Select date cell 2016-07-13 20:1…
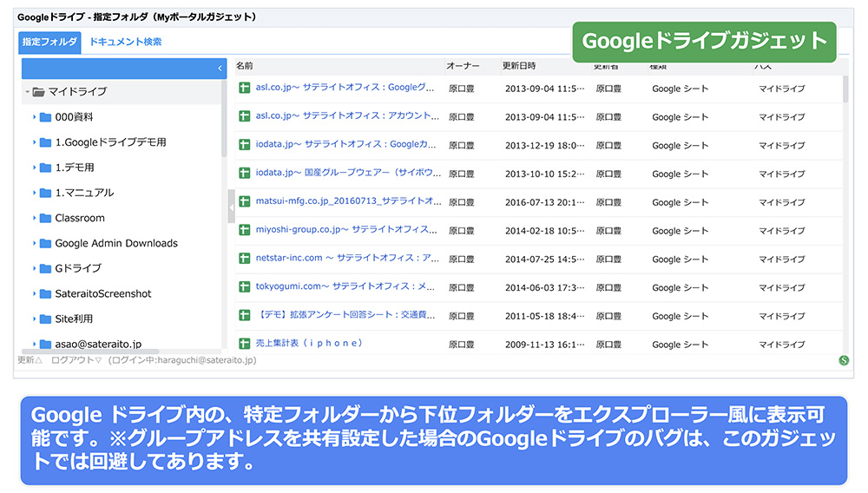This screenshot has width=868, height=493. tap(545, 202)
